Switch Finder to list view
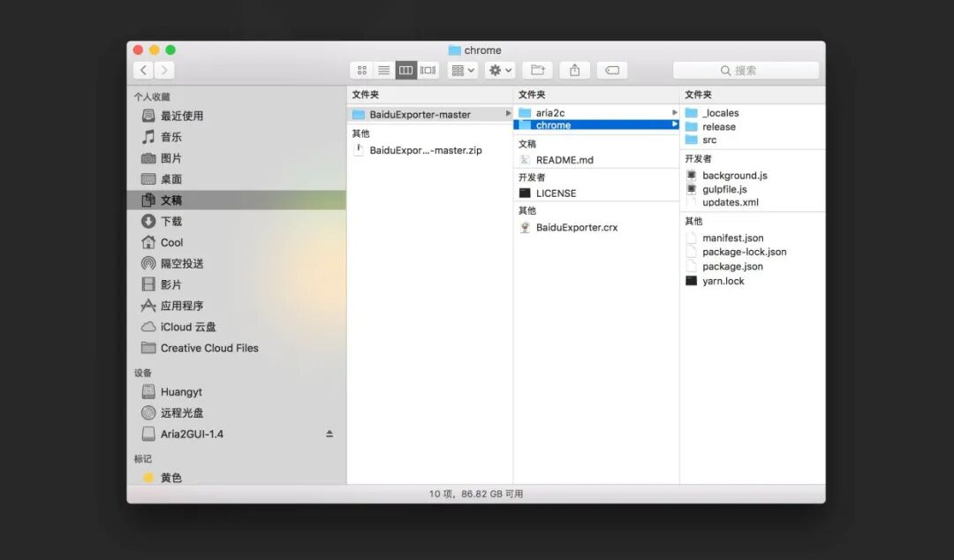 pyautogui.click(x=383, y=70)
